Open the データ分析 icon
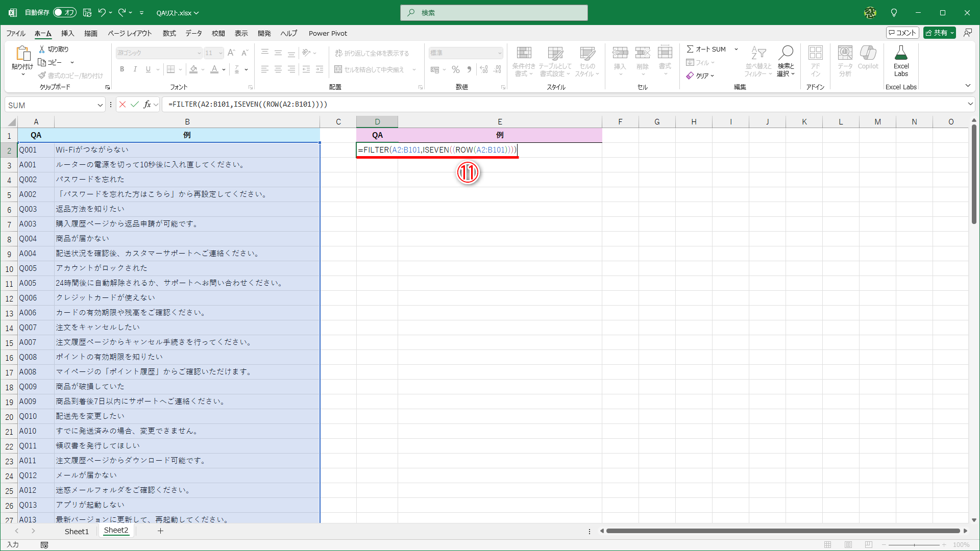 point(845,61)
